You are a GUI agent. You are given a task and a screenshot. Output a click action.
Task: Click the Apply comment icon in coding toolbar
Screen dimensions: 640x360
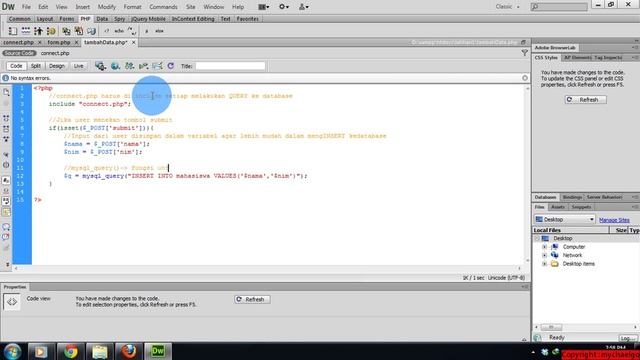(6, 226)
